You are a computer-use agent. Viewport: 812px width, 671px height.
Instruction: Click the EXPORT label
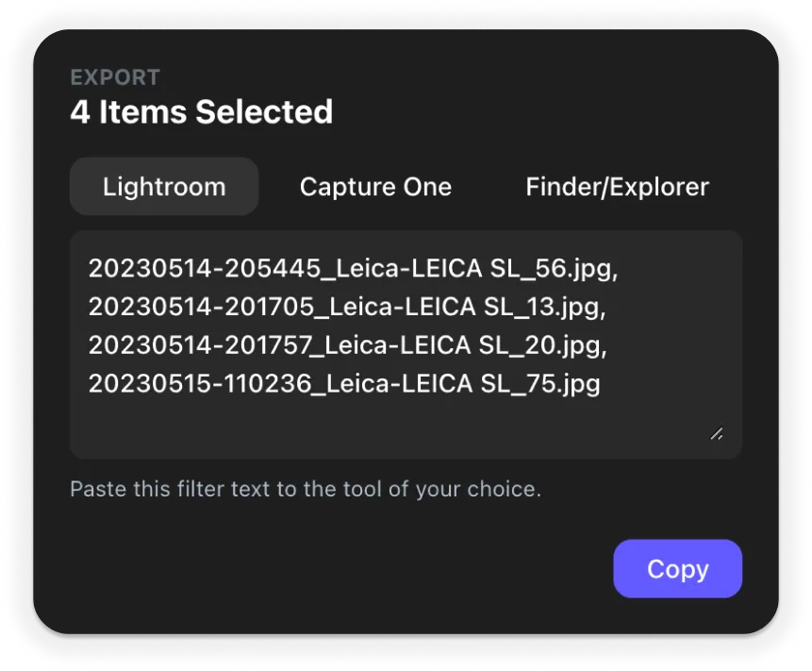click(115, 77)
